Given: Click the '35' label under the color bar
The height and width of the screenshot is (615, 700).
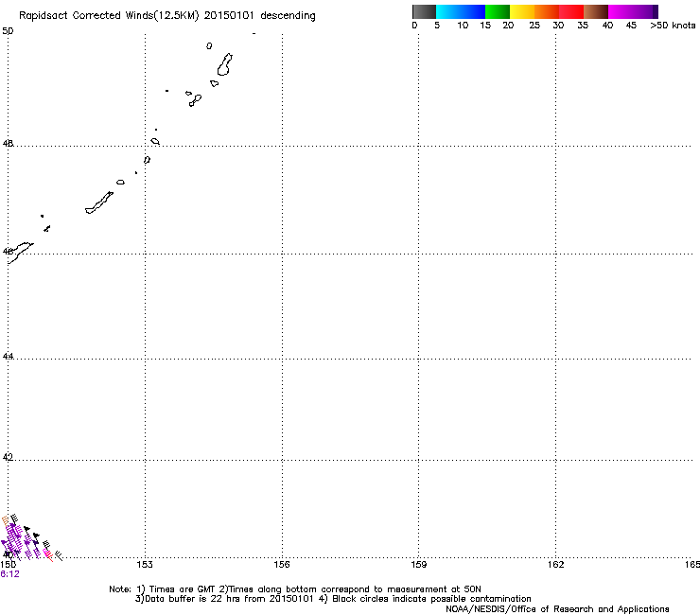Looking at the screenshot, I should pos(583,26).
